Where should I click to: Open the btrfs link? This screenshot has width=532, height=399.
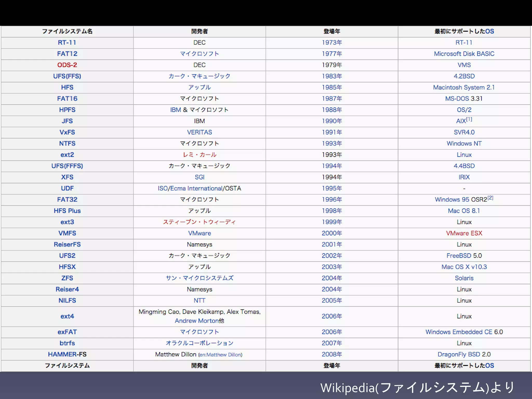tap(67, 343)
